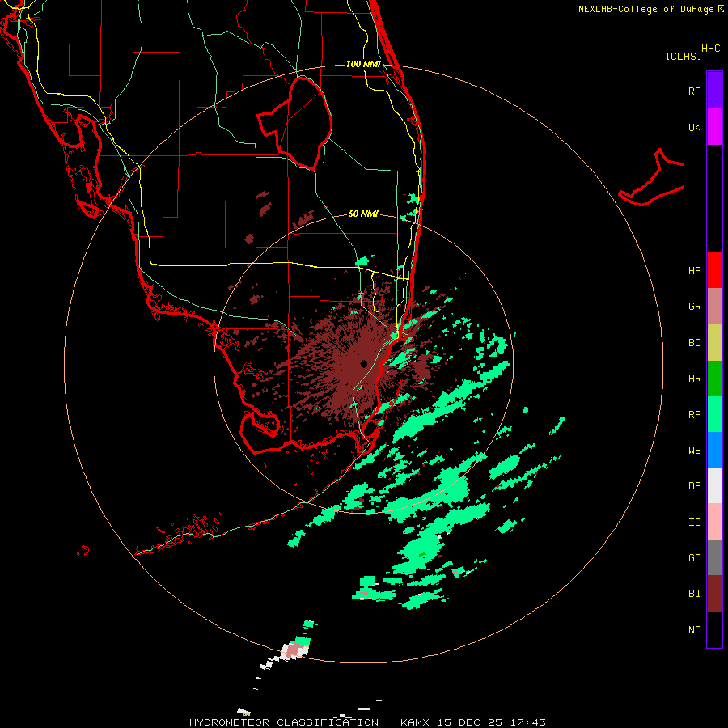The image size is (728, 728).
Task: Click the BI maroon legend swatch
Action: click(x=714, y=594)
